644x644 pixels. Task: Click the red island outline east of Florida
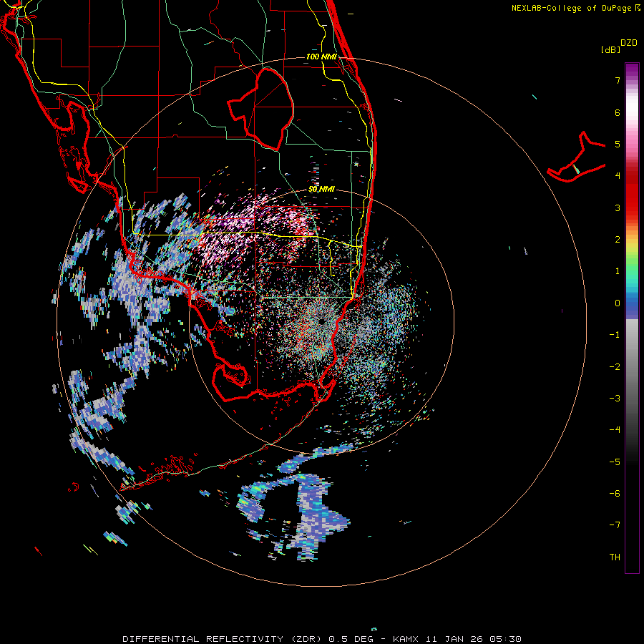(575, 158)
